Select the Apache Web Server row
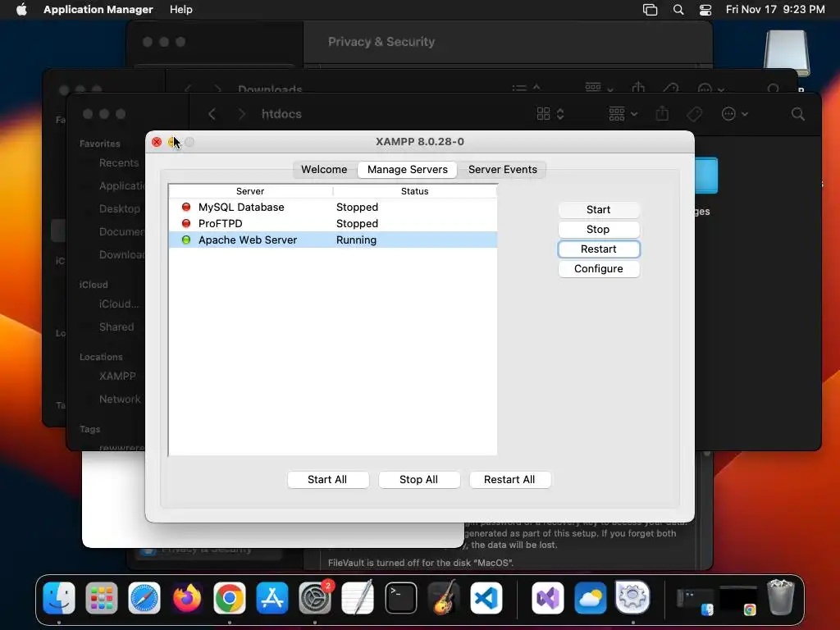 point(333,240)
